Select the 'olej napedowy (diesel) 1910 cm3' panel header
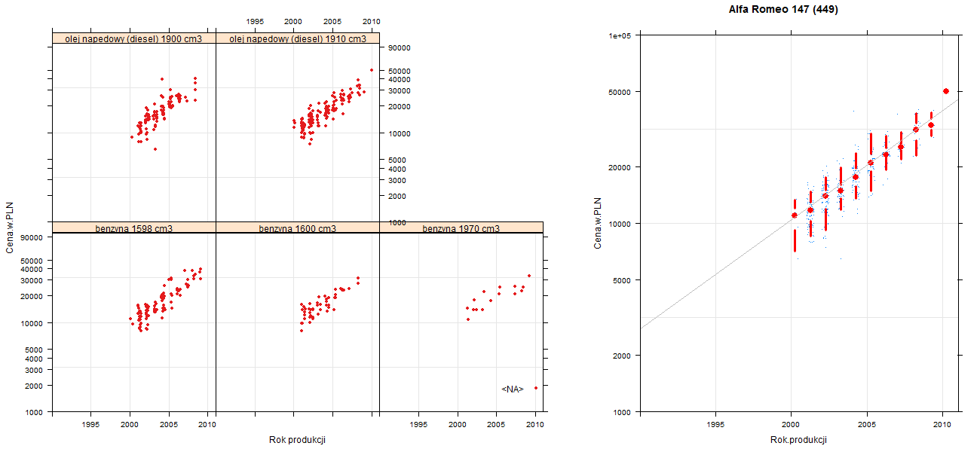Viewport: 980px width, 452px height. point(298,38)
